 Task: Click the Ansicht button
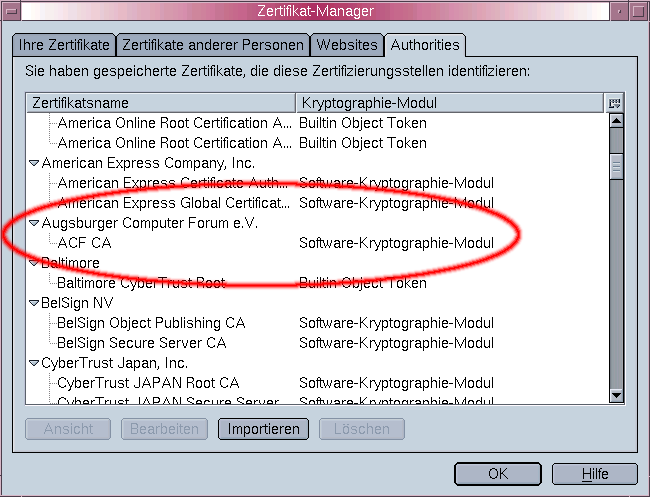pyautogui.click(x=68, y=429)
